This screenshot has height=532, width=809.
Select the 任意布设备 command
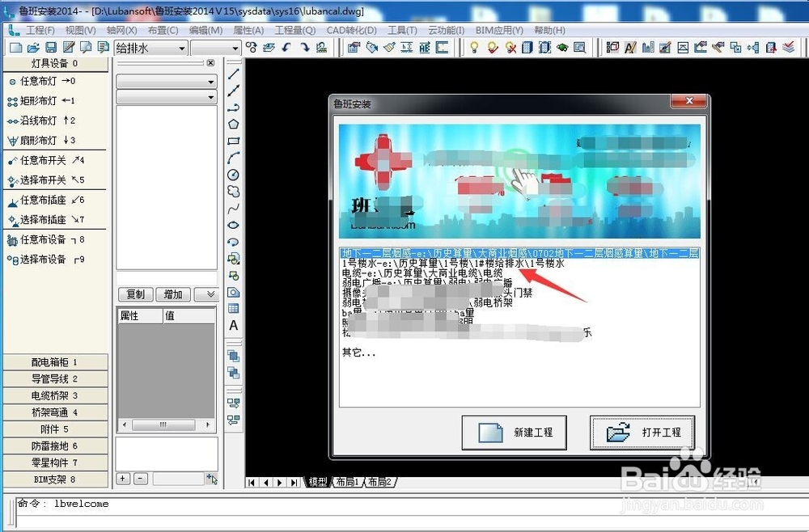coord(46,239)
